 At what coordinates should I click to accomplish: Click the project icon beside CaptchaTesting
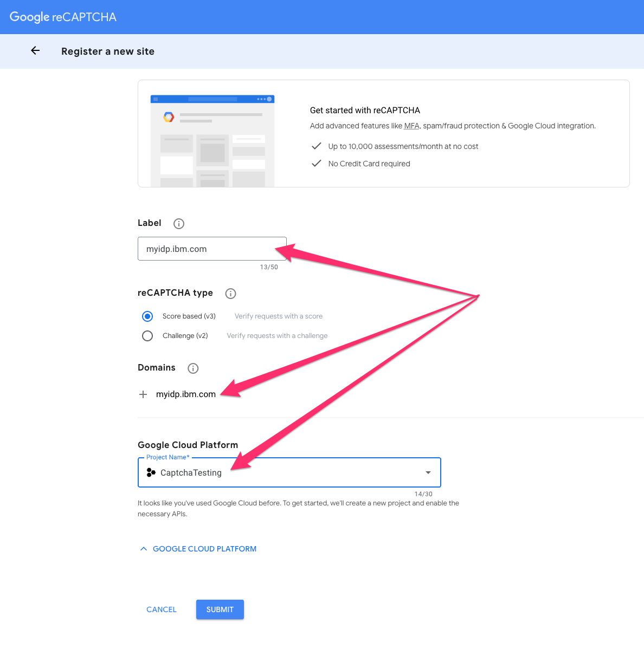(x=151, y=472)
